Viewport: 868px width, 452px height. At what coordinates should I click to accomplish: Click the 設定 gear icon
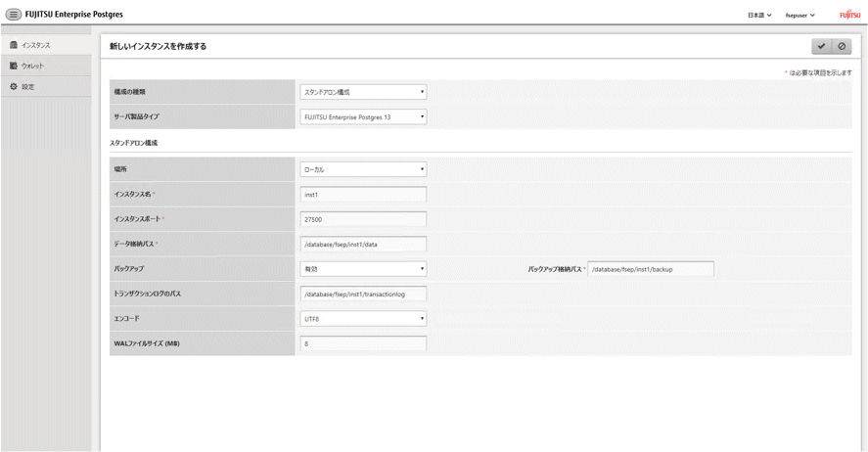14,87
